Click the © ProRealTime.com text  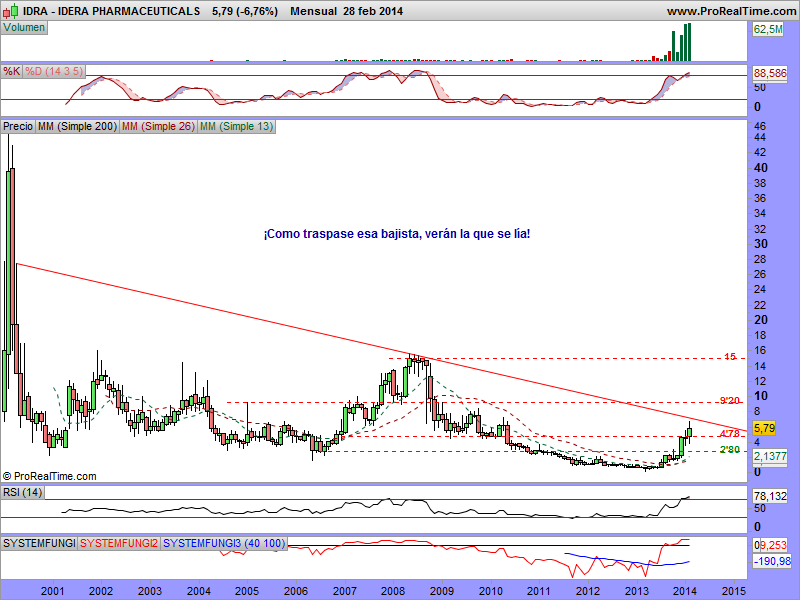coord(49,476)
